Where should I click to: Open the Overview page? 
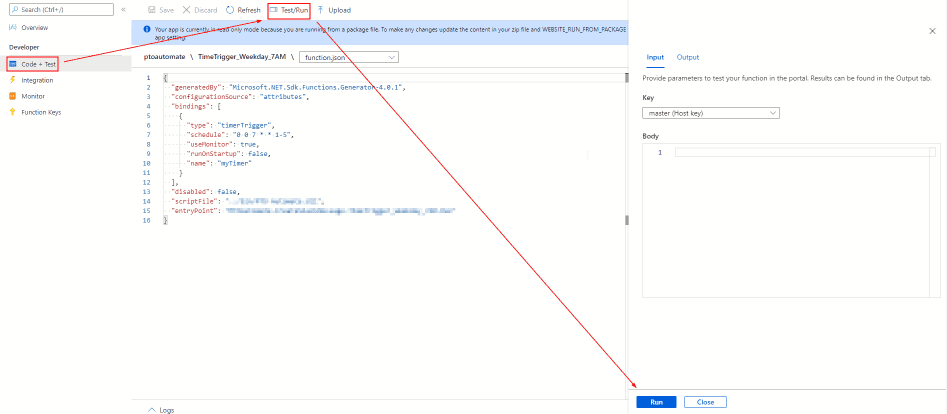34,28
